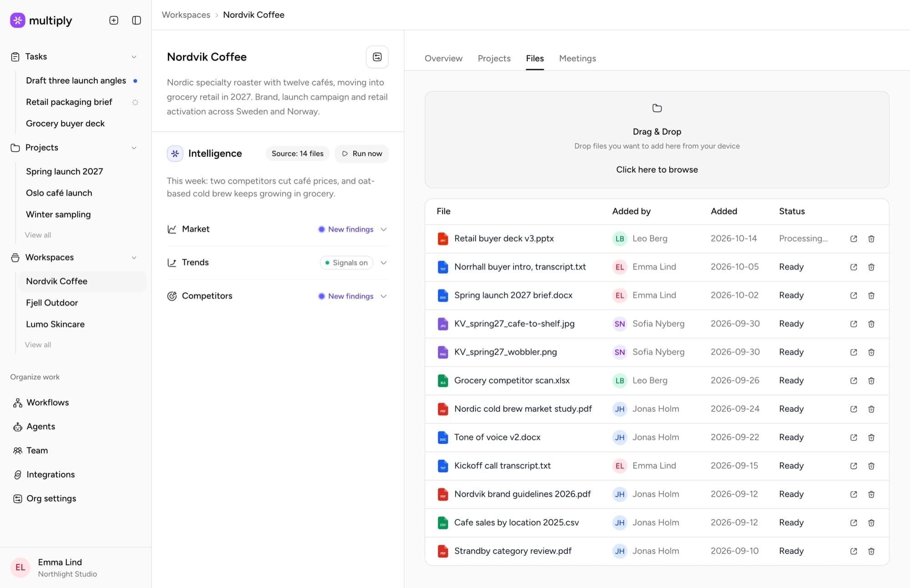The height and width of the screenshot is (588, 910).
Task: Open the Draft three launch angles task
Action: 76,80
